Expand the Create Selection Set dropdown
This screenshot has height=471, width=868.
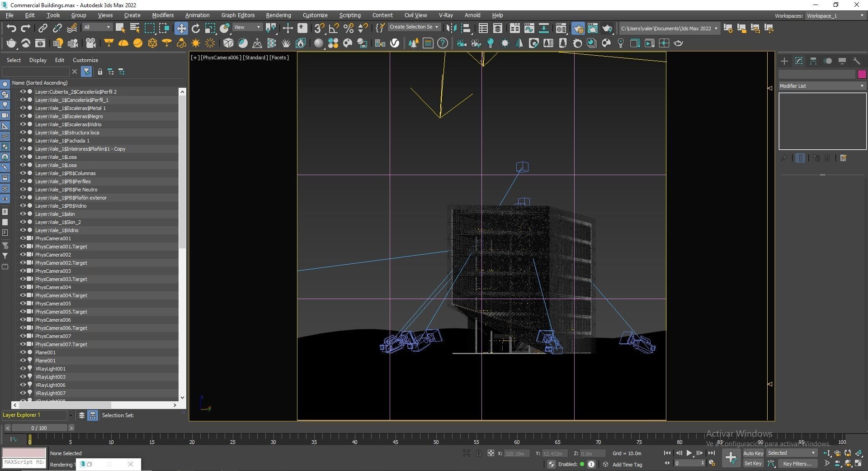pos(414,27)
